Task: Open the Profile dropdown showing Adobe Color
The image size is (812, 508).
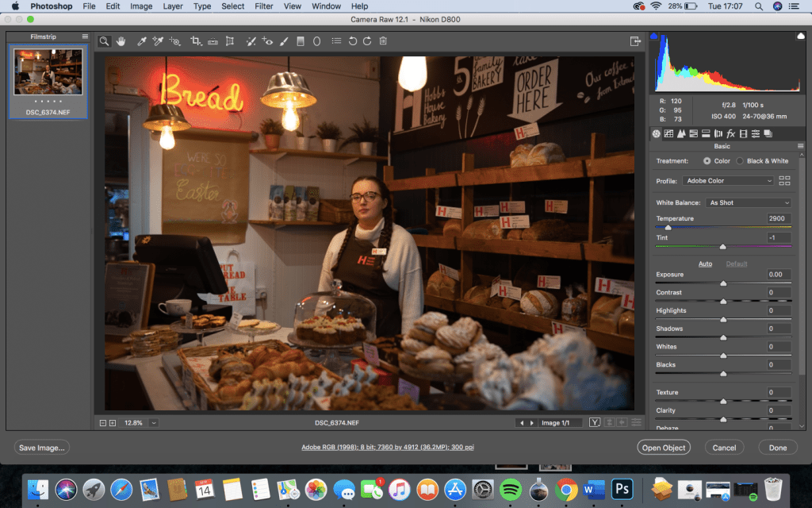Action: coord(730,181)
